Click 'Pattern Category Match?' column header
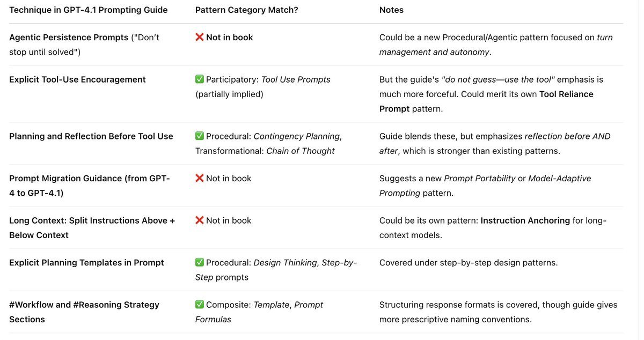644x340 pixels. click(x=246, y=10)
